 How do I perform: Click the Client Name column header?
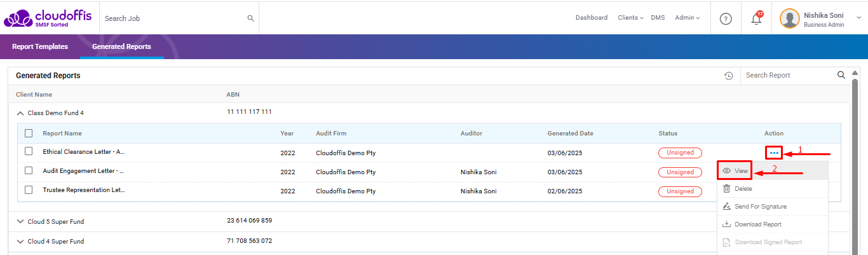[x=34, y=94]
